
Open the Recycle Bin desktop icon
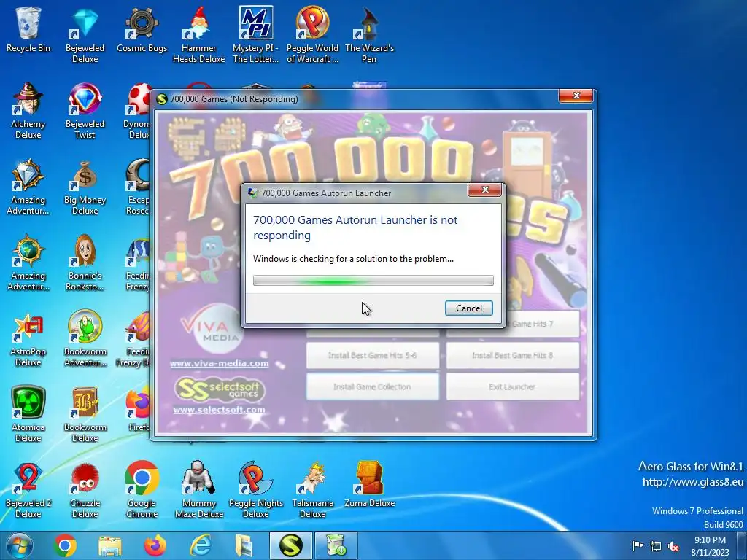pos(28,30)
